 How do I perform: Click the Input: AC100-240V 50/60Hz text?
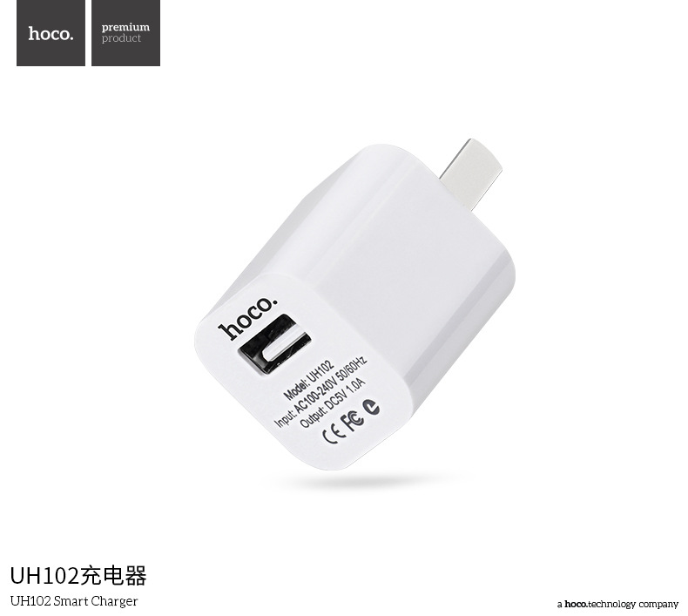click(320, 391)
